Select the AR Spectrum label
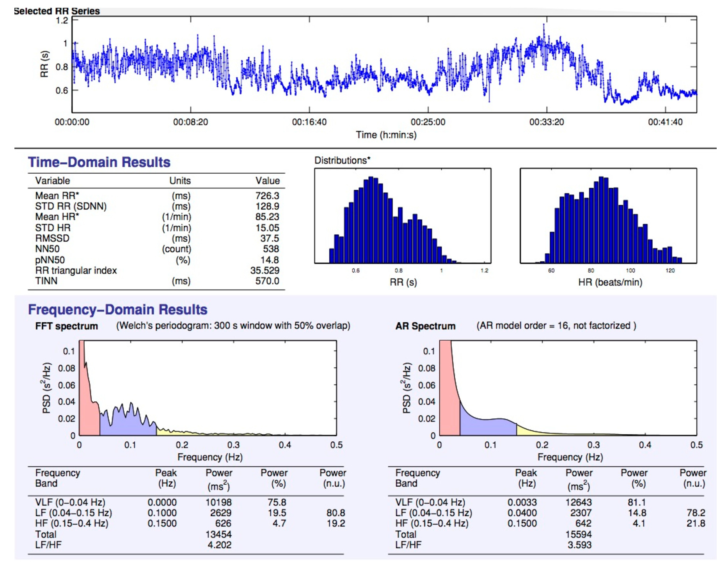Image resolution: width=728 pixels, height=569 pixels. tap(425, 326)
